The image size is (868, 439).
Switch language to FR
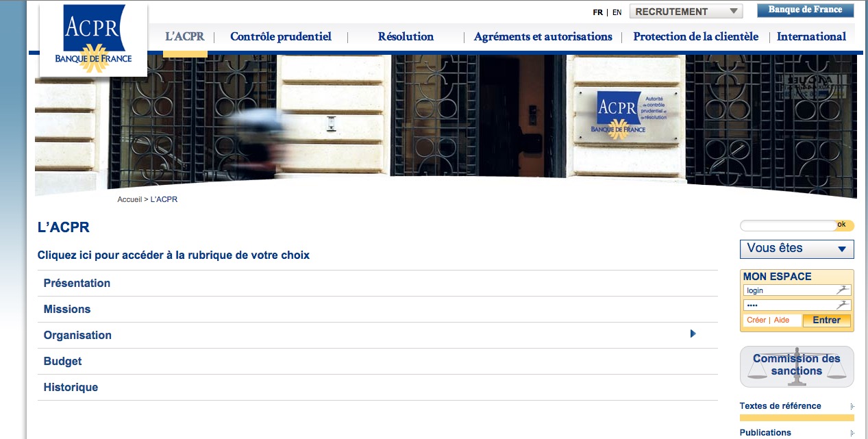[598, 12]
